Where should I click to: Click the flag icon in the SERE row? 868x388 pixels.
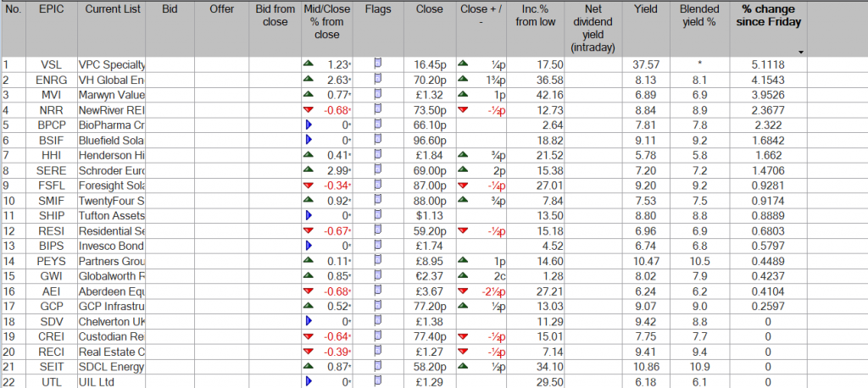[x=378, y=169]
